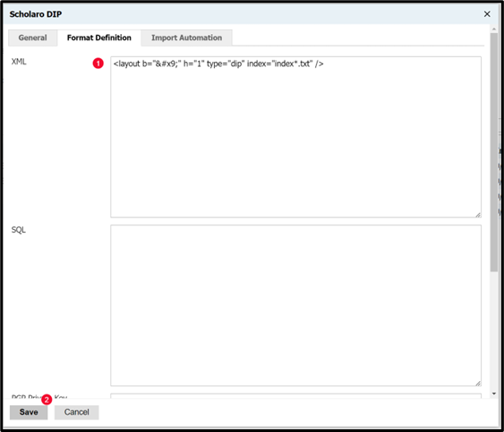
Task: Switch to the General tab
Action: [32, 38]
